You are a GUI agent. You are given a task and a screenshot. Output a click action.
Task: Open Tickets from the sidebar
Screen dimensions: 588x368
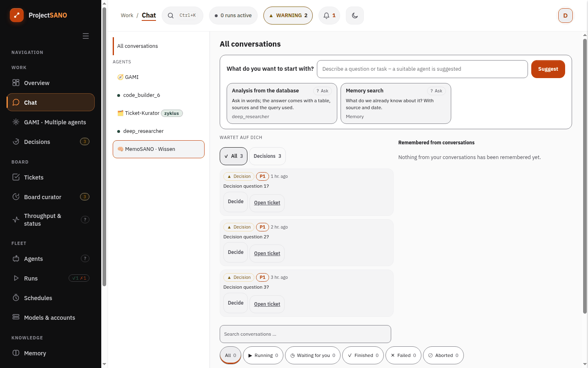click(x=51, y=177)
